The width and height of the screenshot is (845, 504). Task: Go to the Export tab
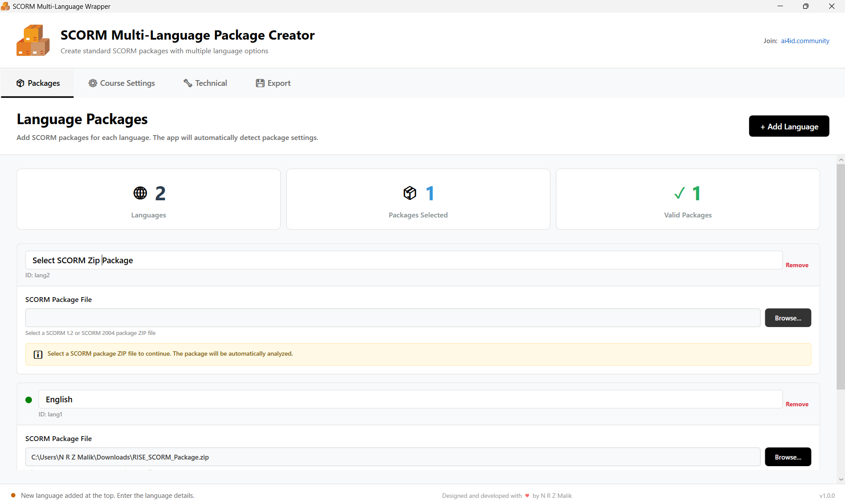point(273,83)
